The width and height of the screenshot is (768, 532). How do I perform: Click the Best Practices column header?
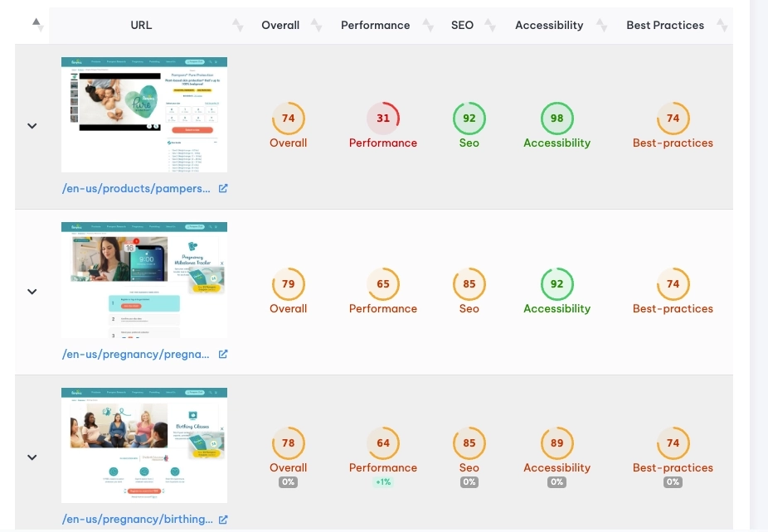664,26
